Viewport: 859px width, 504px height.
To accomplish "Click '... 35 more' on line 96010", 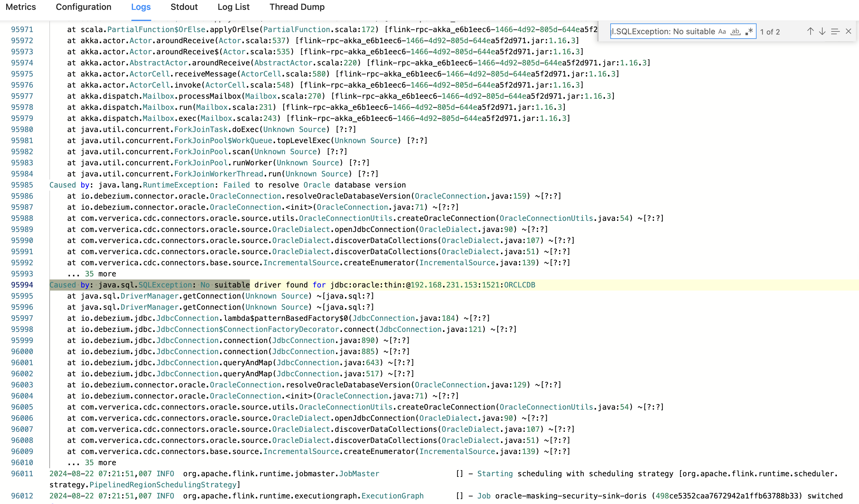I will pyautogui.click(x=91, y=462).
